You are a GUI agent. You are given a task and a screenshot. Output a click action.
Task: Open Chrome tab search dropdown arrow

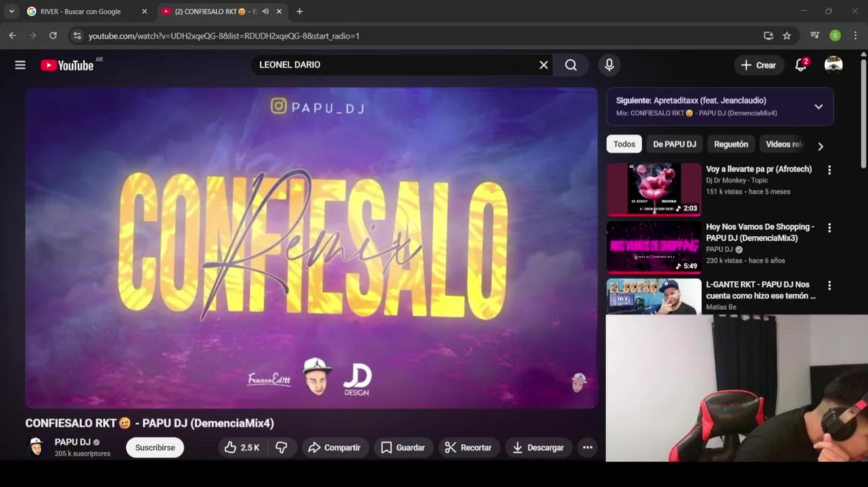pos(12,11)
